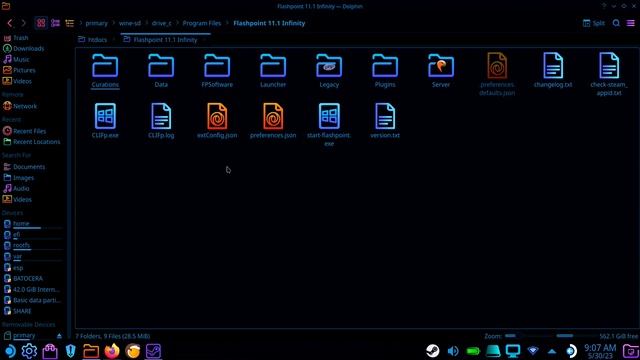This screenshot has height=360, width=640.
Task: Select the changelog.txt file
Action: click(553, 71)
